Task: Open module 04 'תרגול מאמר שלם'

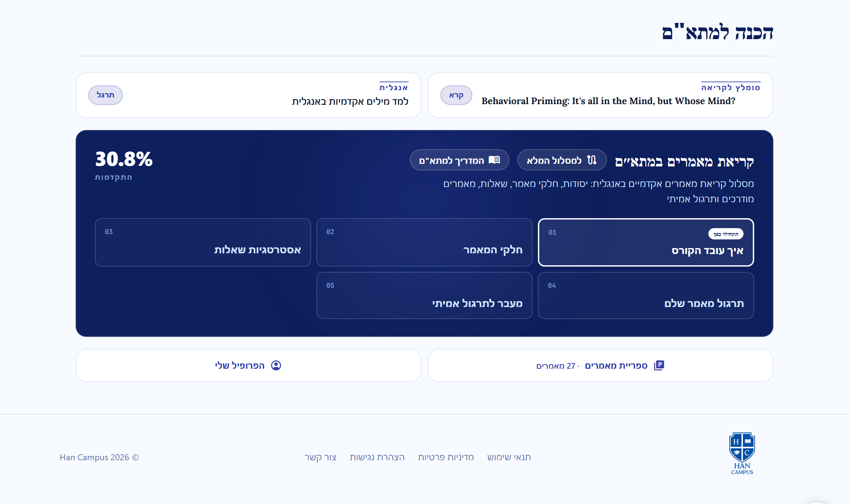Action: click(646, 295)
